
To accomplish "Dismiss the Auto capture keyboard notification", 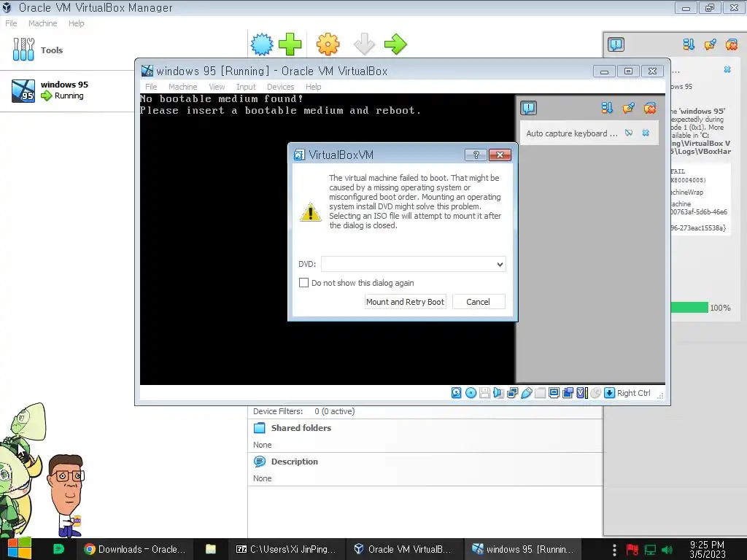I will click(646, 133).
